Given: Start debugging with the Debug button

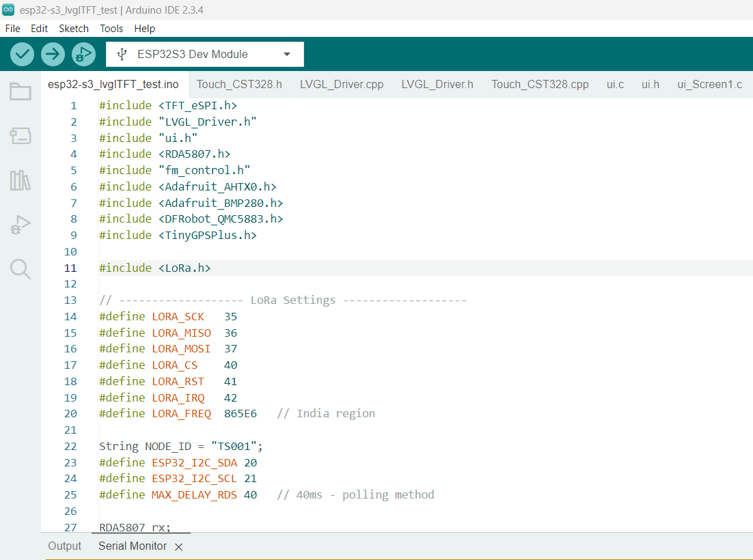Looking at the screenshot, I should (83, 54).
